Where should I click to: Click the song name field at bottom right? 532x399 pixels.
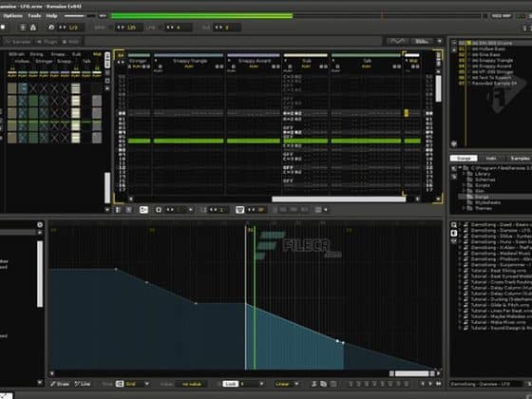pyautogui.click(x=486, y=384)
